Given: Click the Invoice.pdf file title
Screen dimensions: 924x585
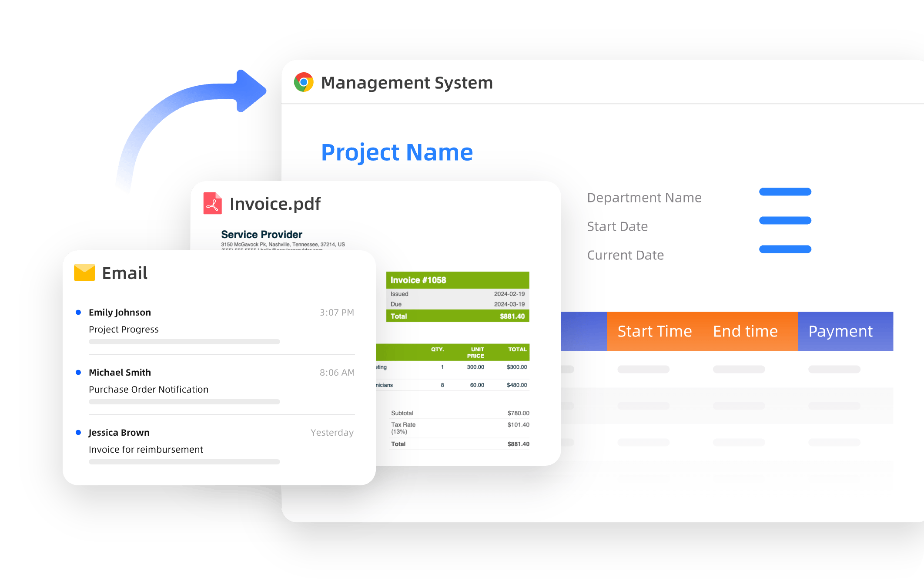Looking at the screenshot, I should point(275,204).
